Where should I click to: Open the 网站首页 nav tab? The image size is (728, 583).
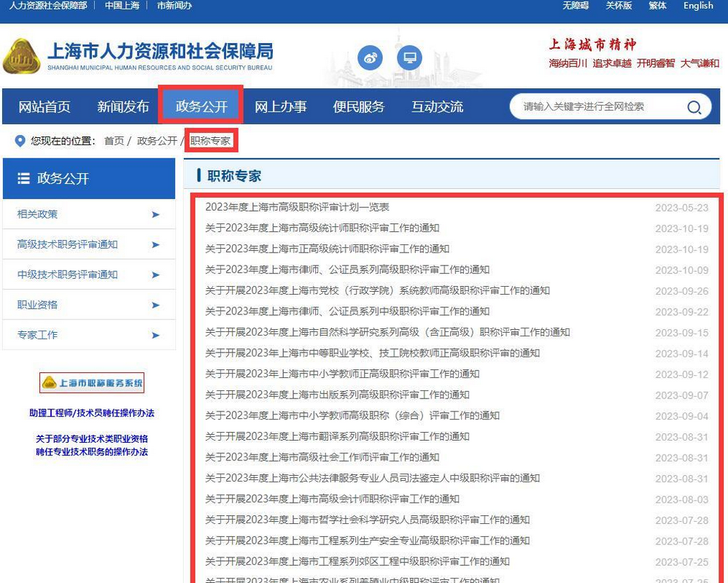(44, 107)
